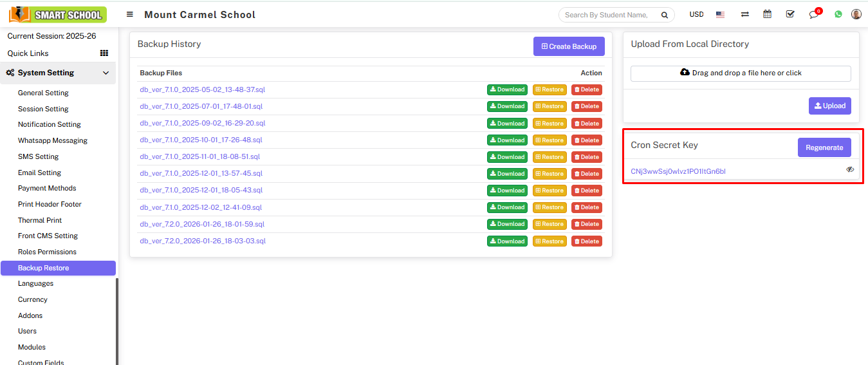
Task: Collapse the System Setting menu
Action: pyautogui.click(x=106, y=73)
